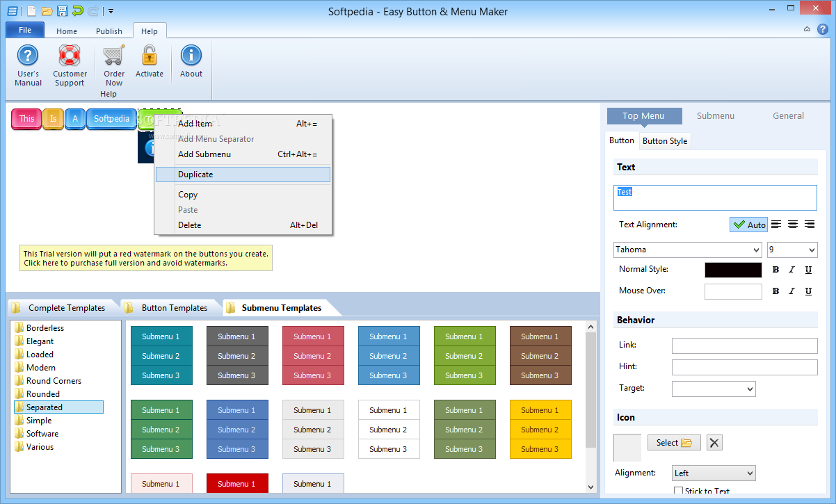Click the Save floppy disk icon

[63, 11]
